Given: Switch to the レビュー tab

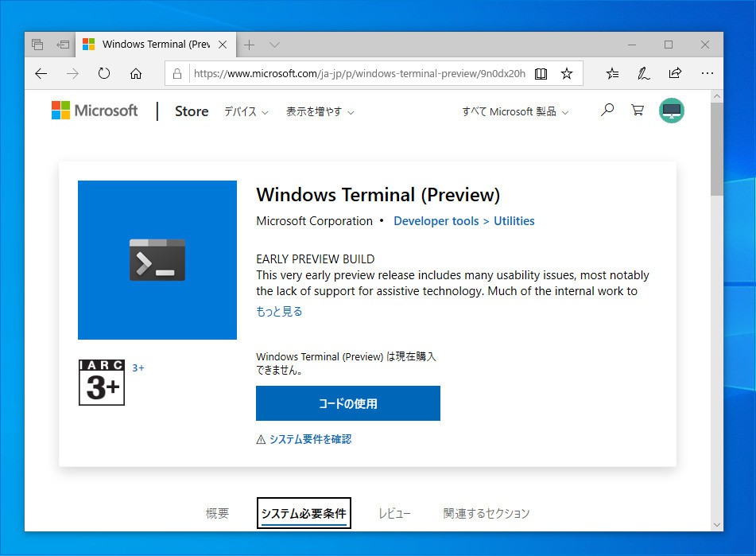Looking at the screenshot, I should coord(394,513).
